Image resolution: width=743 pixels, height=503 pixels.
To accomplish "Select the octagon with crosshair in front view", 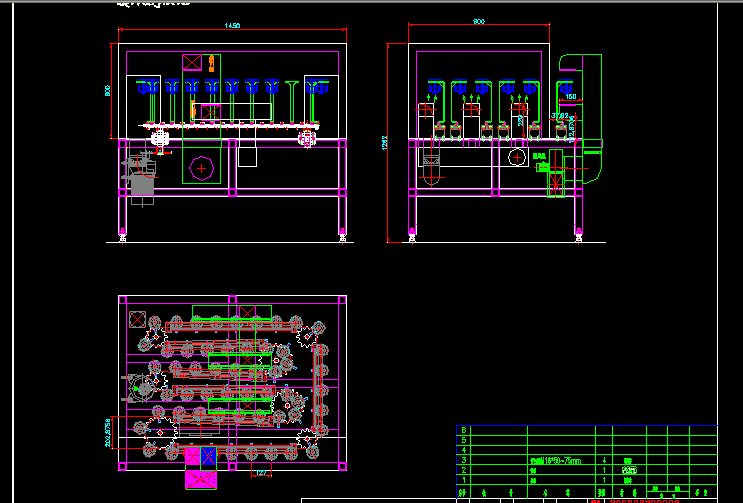I will point(203,170).
